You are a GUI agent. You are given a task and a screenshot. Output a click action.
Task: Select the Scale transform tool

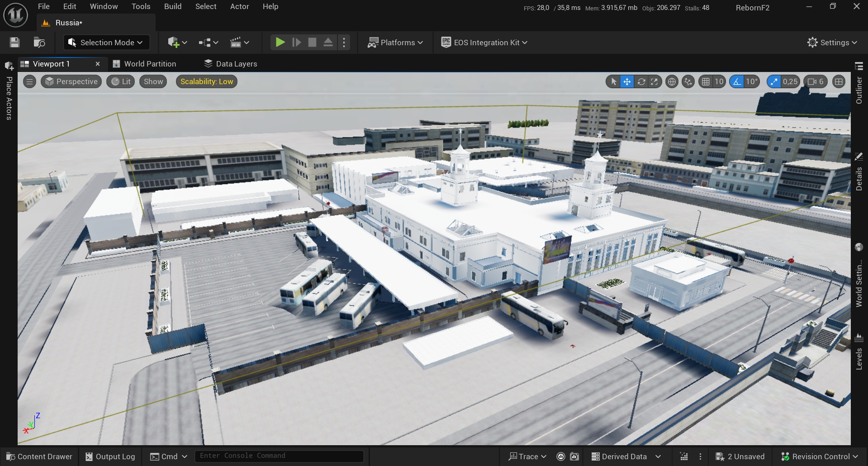click(x=655, y=82)
